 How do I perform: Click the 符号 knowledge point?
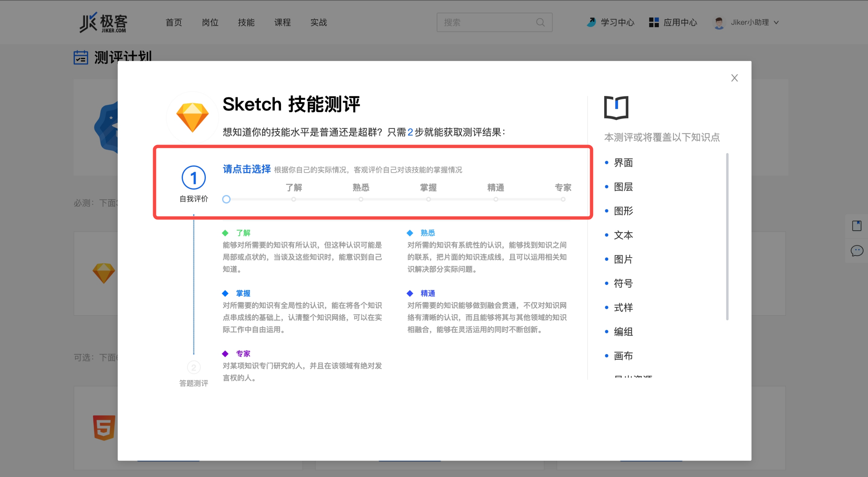(x=623, y=284)
